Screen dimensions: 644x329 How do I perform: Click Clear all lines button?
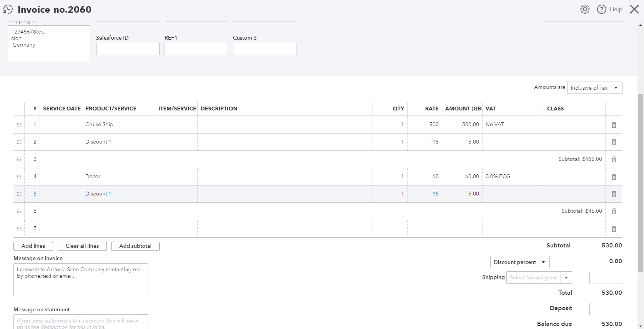point(82,246)
